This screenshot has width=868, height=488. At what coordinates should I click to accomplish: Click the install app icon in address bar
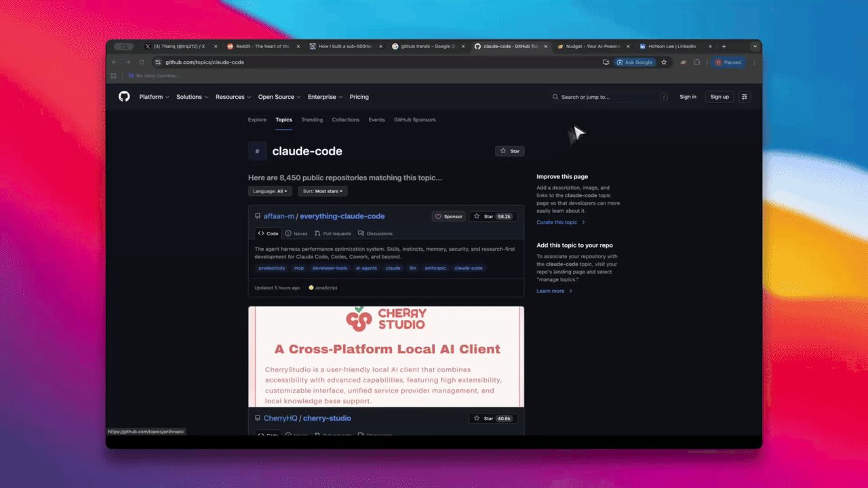pyautogui.click(x=606, y=62)
